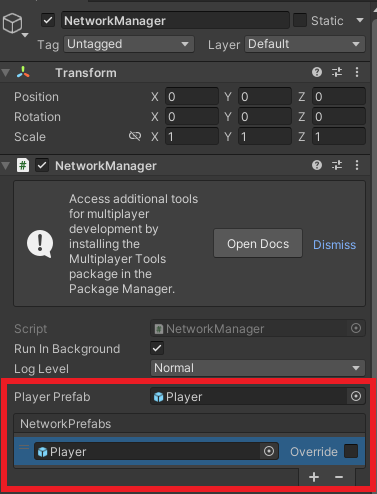Open NetworkManager presets selector icon
This screenshot has height=494, width=377.
point(337,165)
